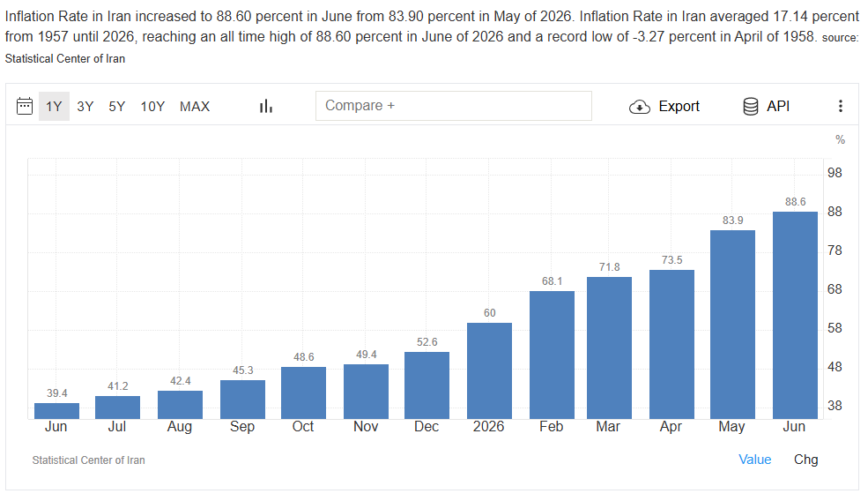Click the 'Aug' x-axis label
The width and height of the screenshot is (868, 501).
[180, 427]
